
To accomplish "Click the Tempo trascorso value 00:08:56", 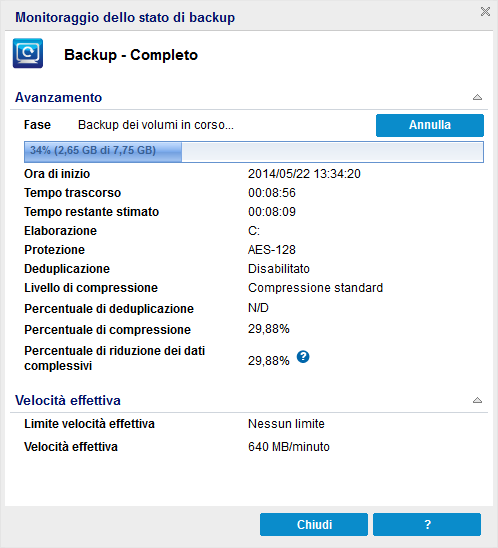I will click(x=272, y=193).
